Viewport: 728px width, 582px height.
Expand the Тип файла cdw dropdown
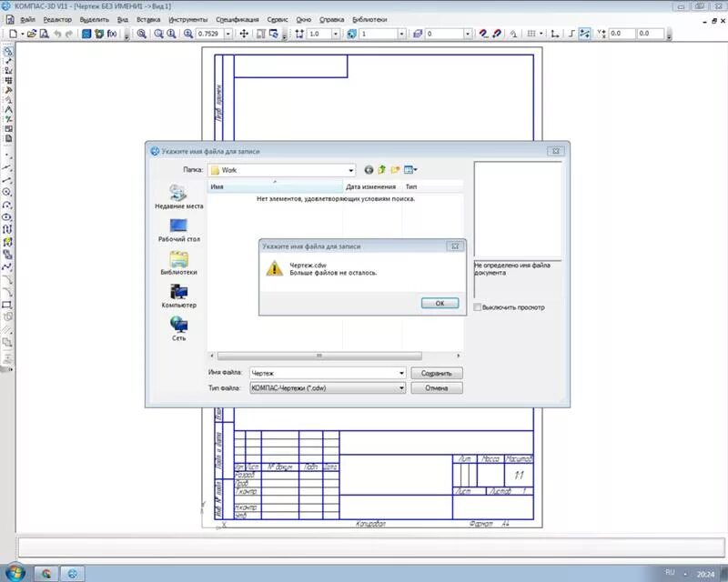point(401,388)
